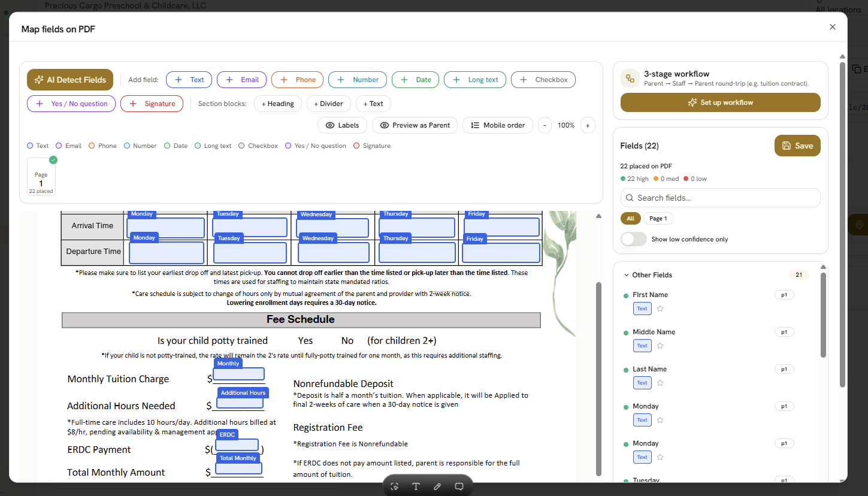Add a Long text field
Image resolution: width=868 pixels, height=496 pixels.
(x=475, y=80)
